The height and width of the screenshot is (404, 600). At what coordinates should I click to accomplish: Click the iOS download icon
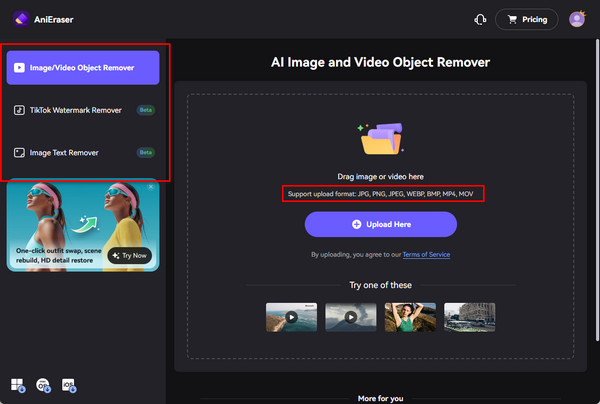click(x=70, y=385)
